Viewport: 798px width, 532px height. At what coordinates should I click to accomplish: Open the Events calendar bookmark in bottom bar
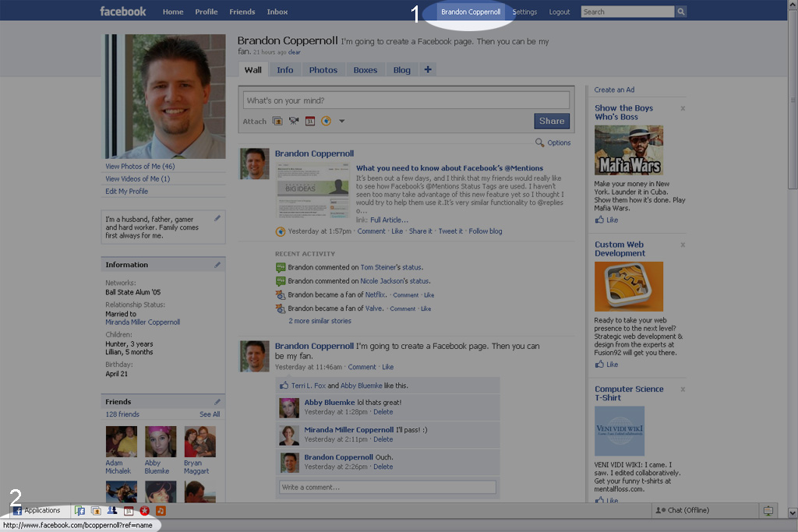click(x=129, y=511)
